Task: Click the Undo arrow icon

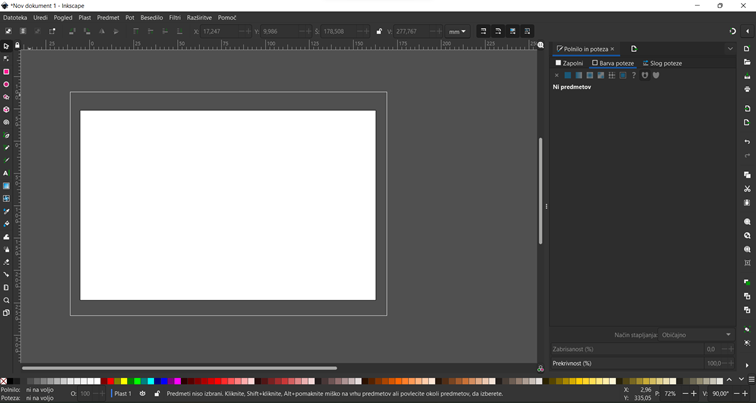Action: (x=747, y=142)
